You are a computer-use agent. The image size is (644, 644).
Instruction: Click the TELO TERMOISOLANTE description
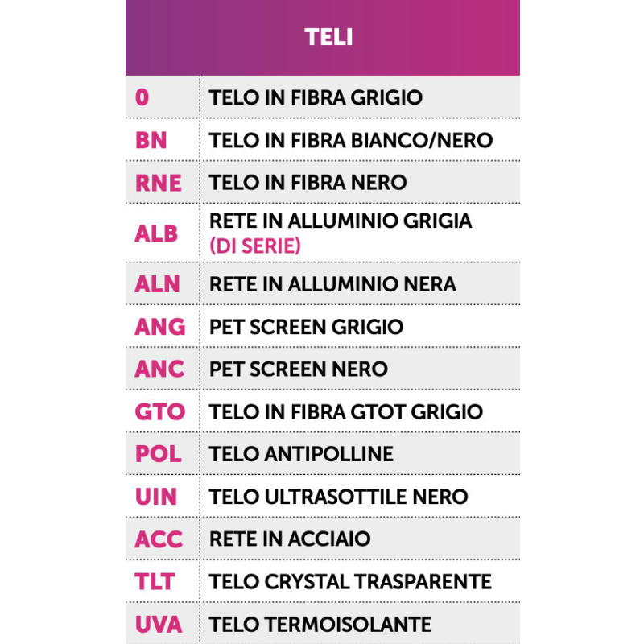[x=320, y=624]
